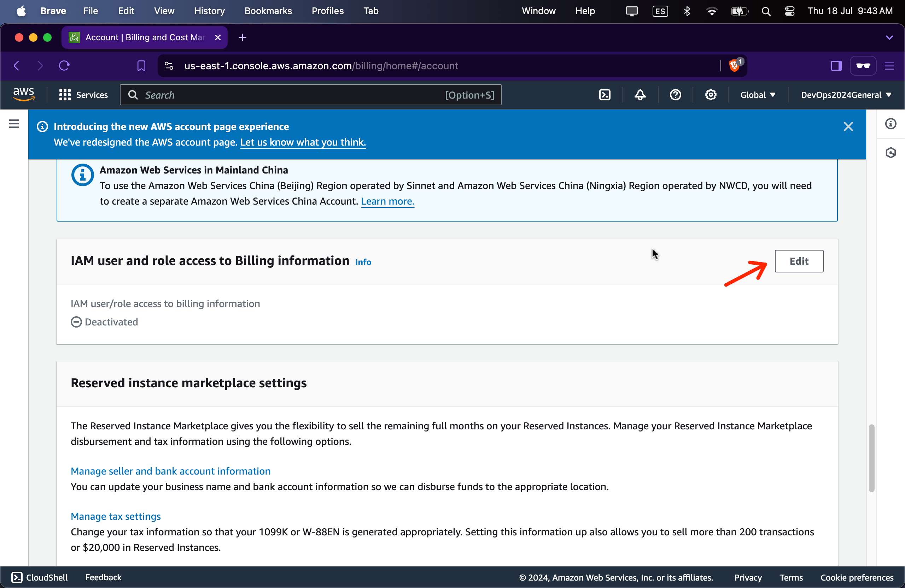Open the AWS CloudShell icon in top navigation

click(x=605, y=95)
